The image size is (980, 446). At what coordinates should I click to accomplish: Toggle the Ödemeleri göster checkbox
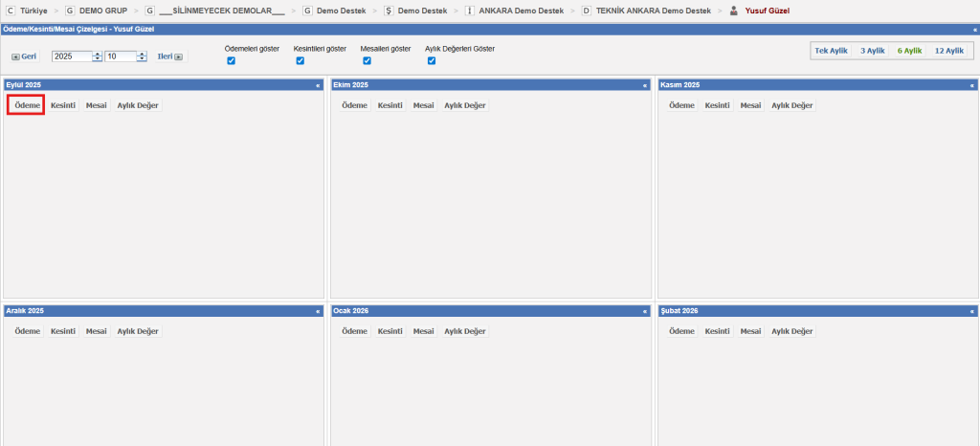tap(231, 61)
